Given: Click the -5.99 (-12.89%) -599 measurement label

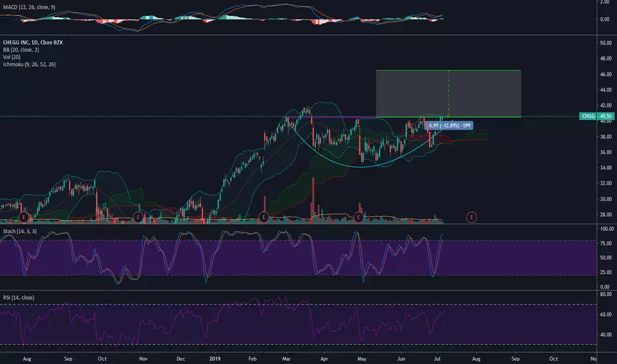Looking at the screenshot, I should [449, 126].
